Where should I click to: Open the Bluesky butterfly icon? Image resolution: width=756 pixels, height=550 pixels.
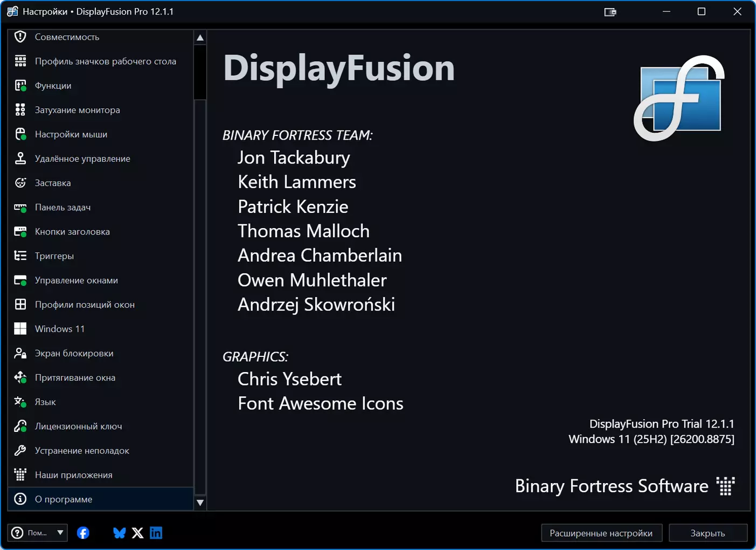120,533
